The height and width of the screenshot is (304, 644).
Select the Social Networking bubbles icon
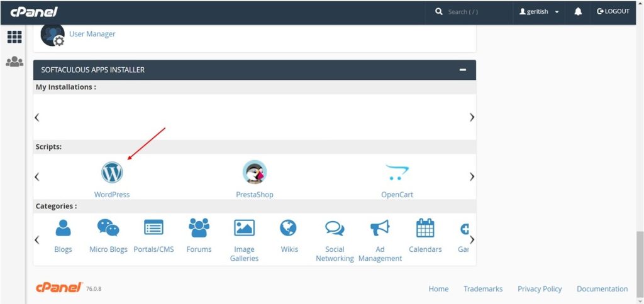tap(335, 228)
